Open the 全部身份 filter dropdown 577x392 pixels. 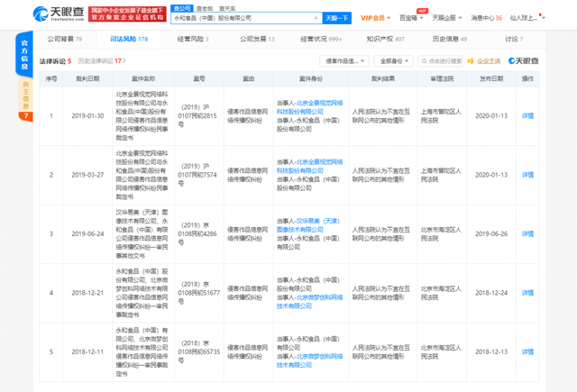393,61
